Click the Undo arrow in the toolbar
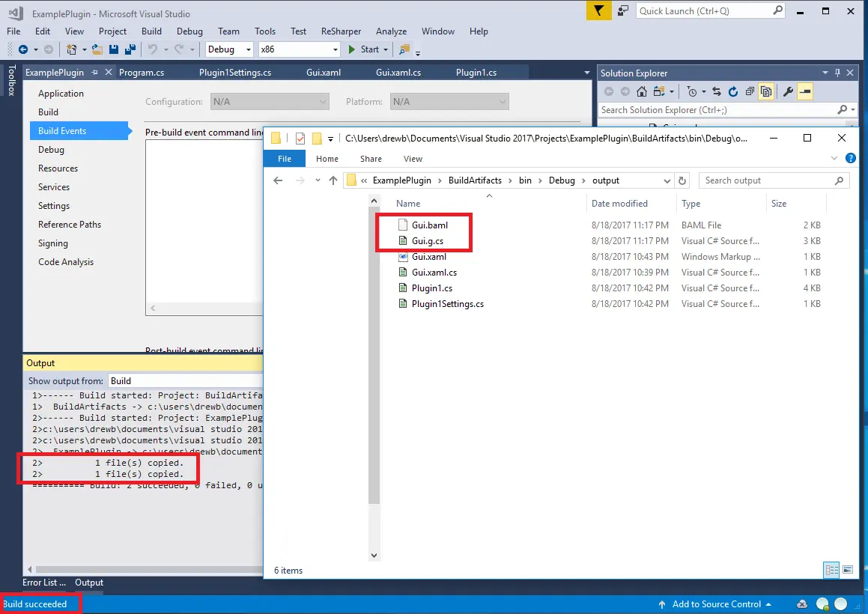The width and height of the screenshot is (868, 614). click(152, 49)
